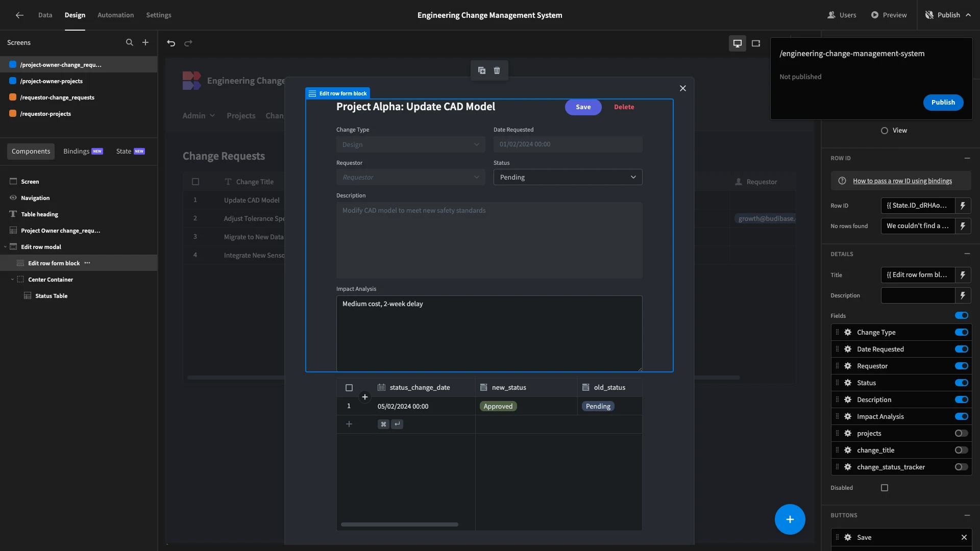The height and width of the screenshot is (551, 980).
Task: Switch to desktop preview icon
Action: tap(738, 43)
